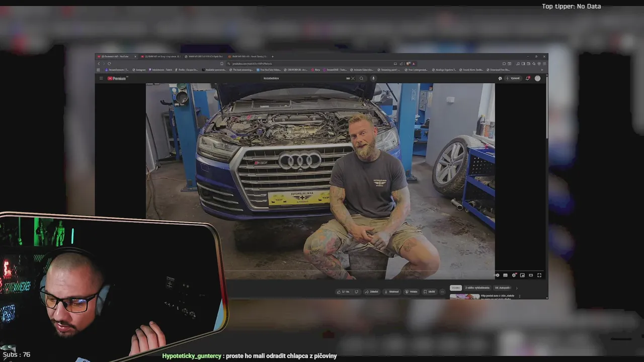Go to YouTube Premium home logo
Viewport: 644px width, 362px height.
click(x=117, y=78)
